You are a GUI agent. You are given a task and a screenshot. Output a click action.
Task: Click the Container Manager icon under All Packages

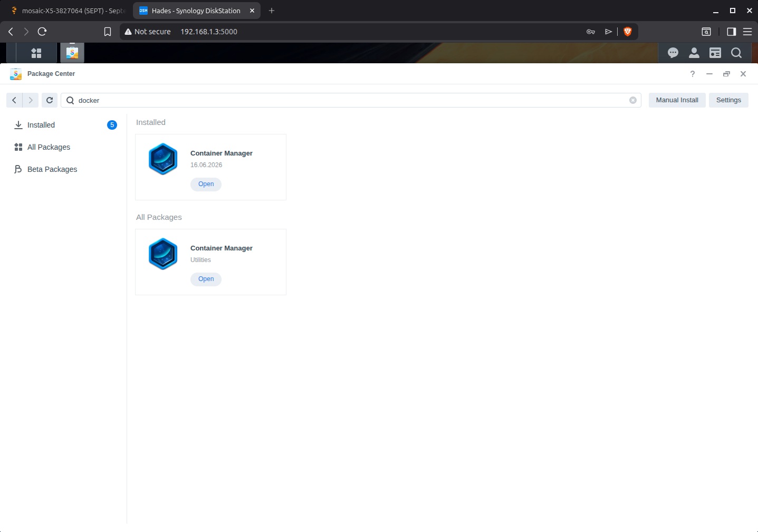tap(163, 254)
